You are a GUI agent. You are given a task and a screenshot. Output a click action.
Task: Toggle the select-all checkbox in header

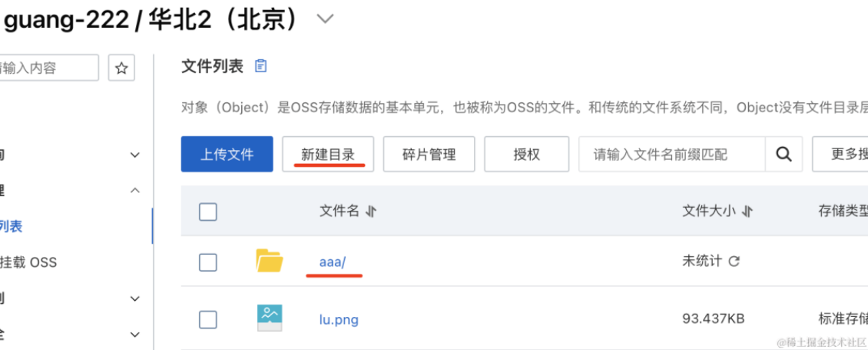[207, 212]
